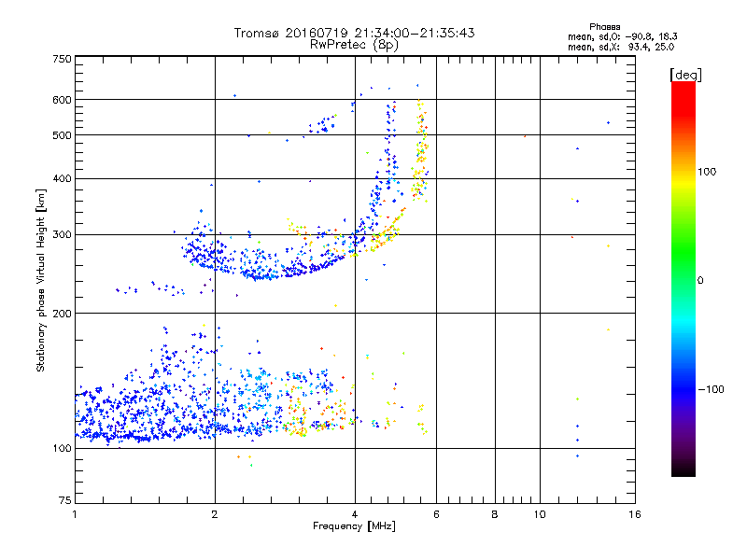Click the '1' x-axis tick label
This screenshot has width=747, height=560.
(75, 514)
